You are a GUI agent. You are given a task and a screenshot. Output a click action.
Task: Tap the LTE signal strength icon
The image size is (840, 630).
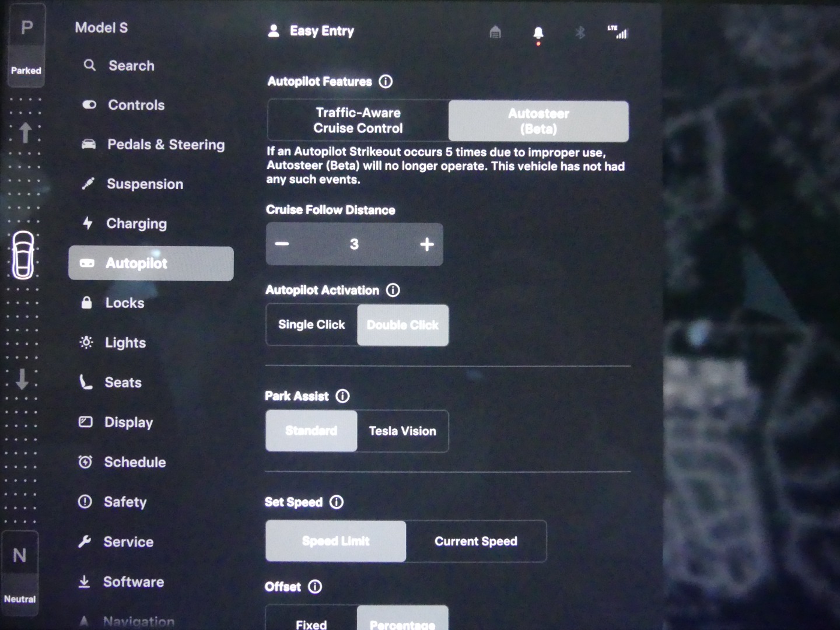pyautogui.click(x=618, y=32)
